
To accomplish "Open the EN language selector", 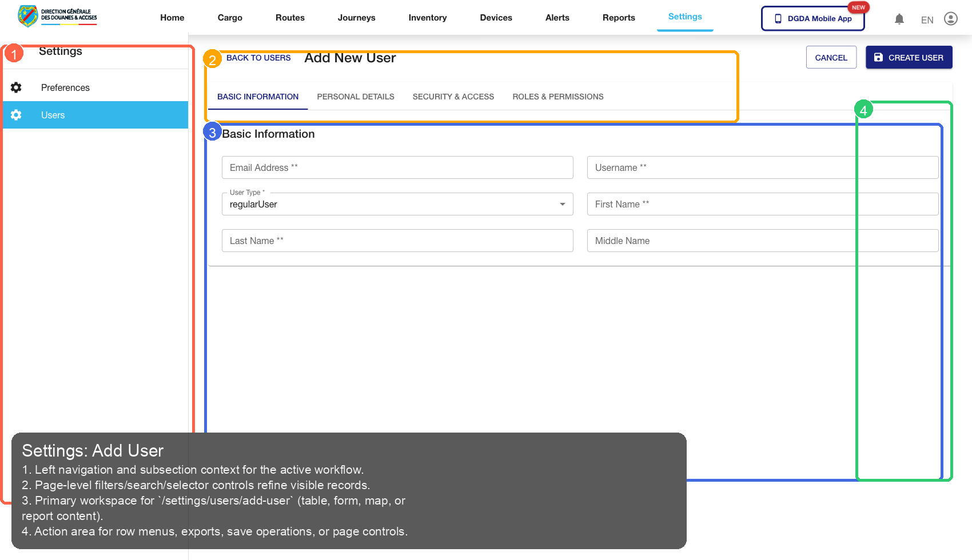I will (927, 19).
